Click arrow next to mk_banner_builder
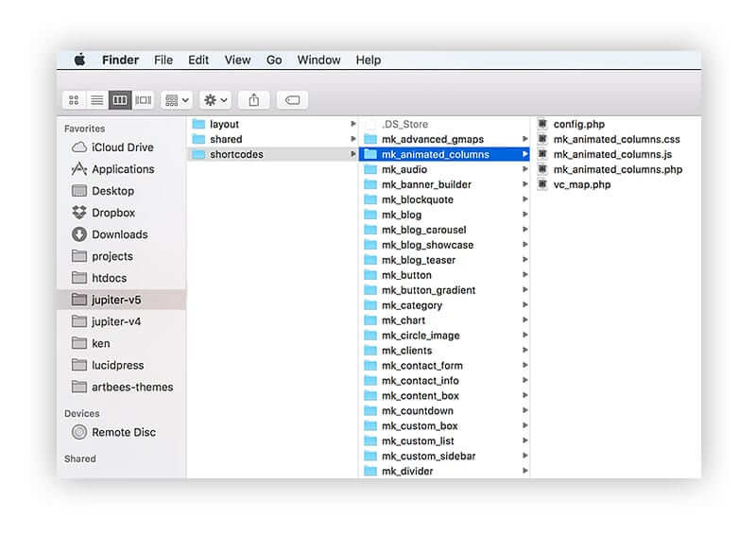This screenshot has height=535, width=756. coord(525,184)
